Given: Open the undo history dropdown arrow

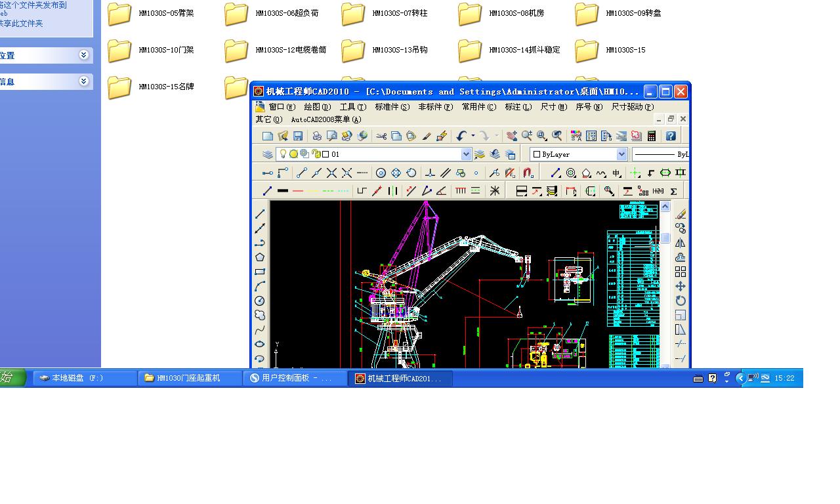Looking at the screenshot, I should pos(472,136).
